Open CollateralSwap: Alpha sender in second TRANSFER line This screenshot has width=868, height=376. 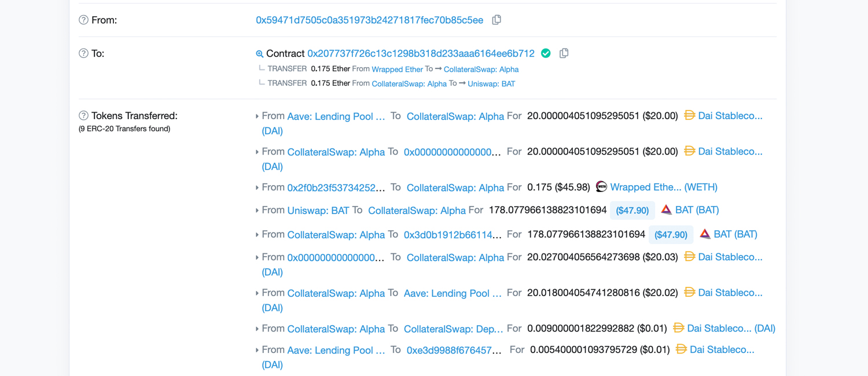pyautogui.click(x=409, y=84)
